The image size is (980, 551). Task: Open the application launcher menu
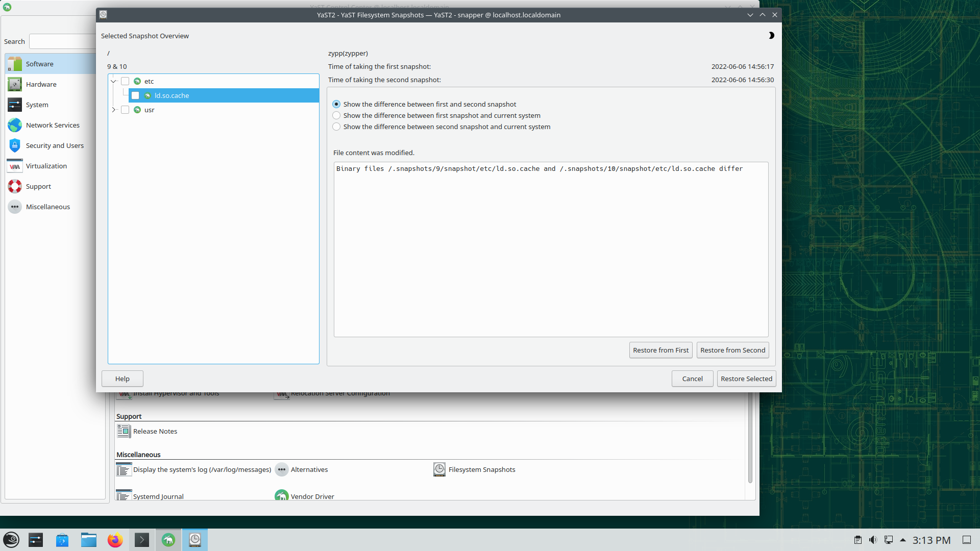(11, 540)
